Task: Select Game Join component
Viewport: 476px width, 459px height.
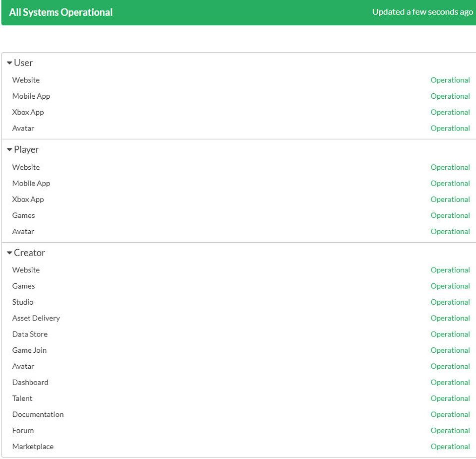Action: (29, 350)
